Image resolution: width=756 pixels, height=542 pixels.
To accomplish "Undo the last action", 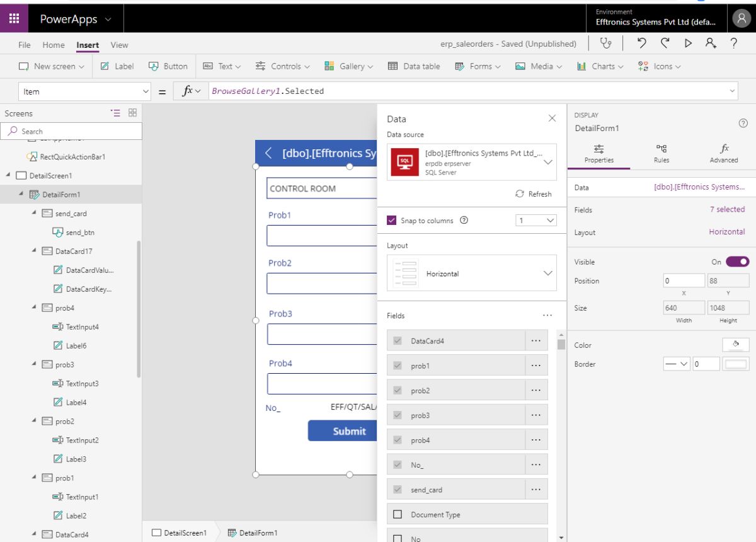I will [x=641, y=43].
